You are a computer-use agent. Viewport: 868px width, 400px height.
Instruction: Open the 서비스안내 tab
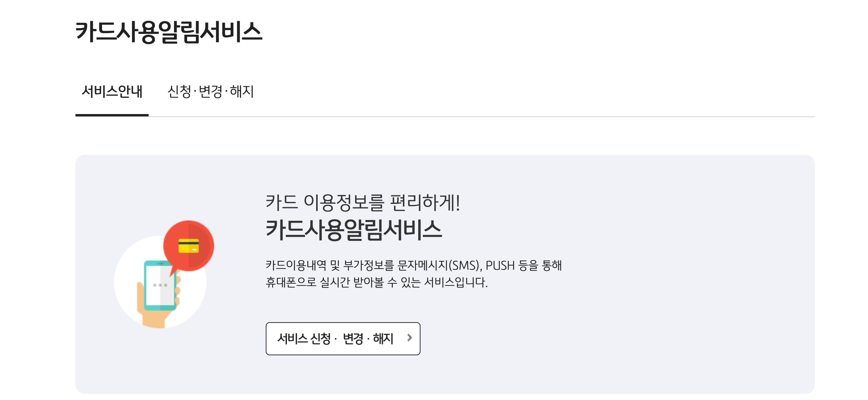(112, 92)
